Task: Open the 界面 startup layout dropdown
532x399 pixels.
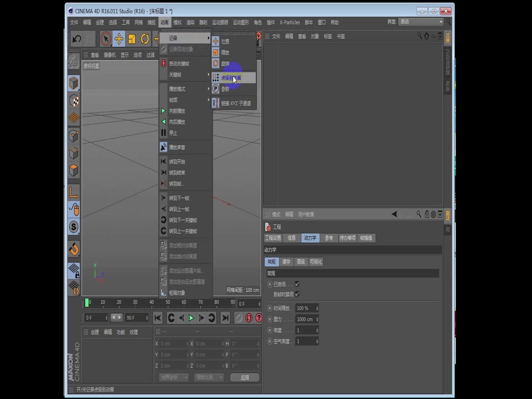Action: click(x=420, y=22)
